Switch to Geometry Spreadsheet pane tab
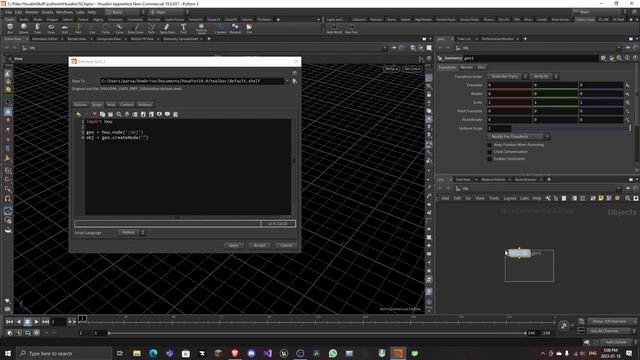 [180, 39]
